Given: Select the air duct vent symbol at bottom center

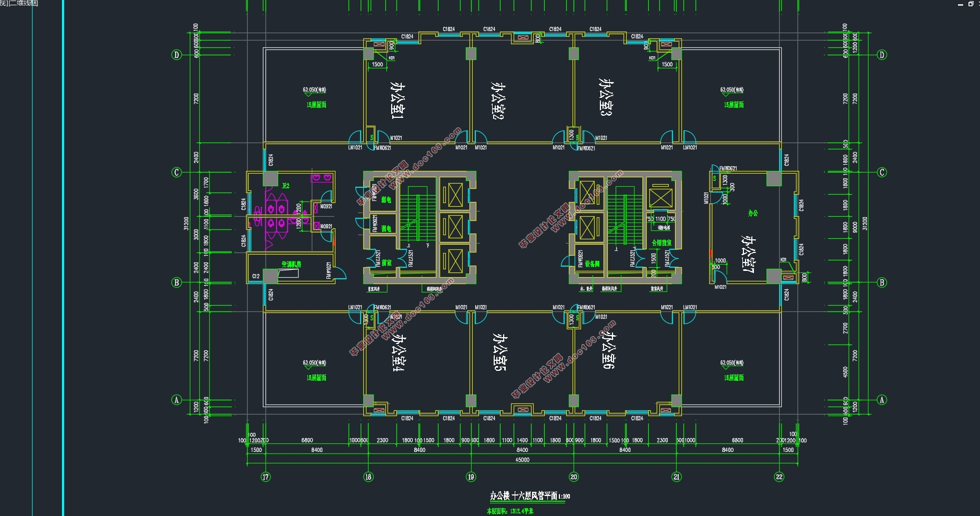Looking at the screenshot, I should pos(523,410).
